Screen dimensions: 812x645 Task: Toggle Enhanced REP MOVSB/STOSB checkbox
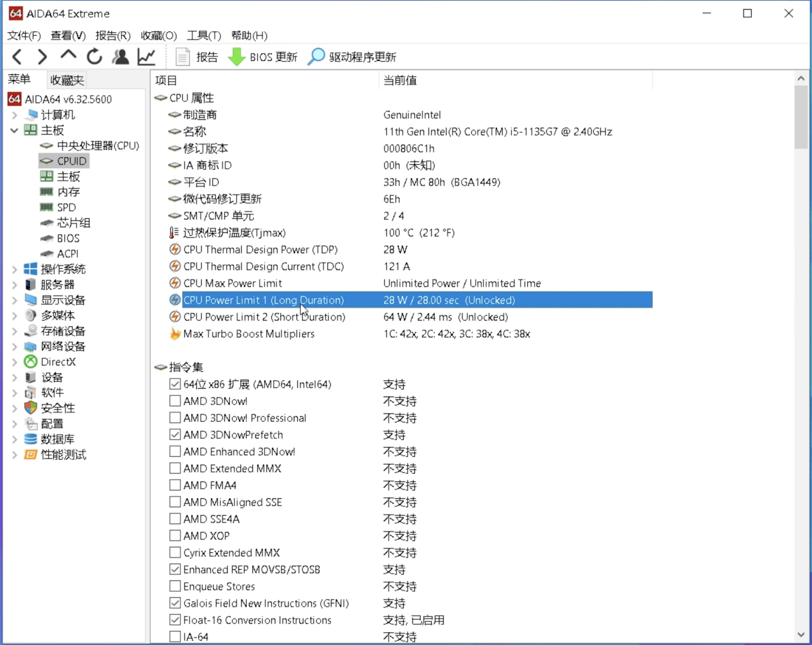tap(175, 569)
